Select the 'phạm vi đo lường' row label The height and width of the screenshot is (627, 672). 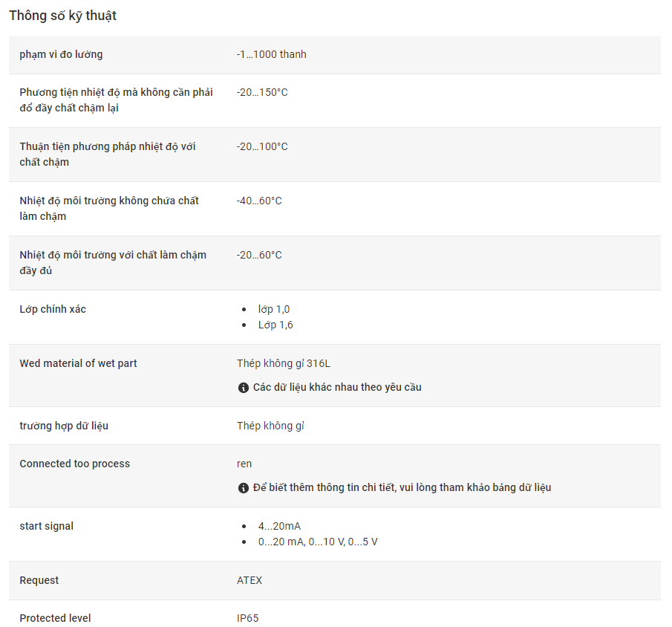click(61, 54)
